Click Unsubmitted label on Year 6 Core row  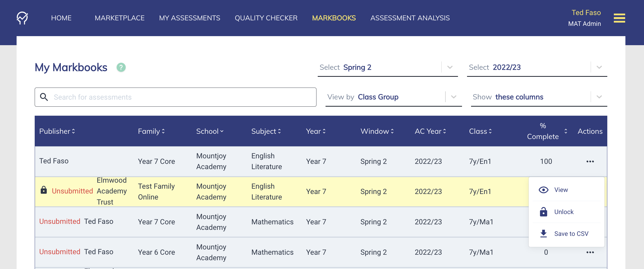(x=60, y=252)
